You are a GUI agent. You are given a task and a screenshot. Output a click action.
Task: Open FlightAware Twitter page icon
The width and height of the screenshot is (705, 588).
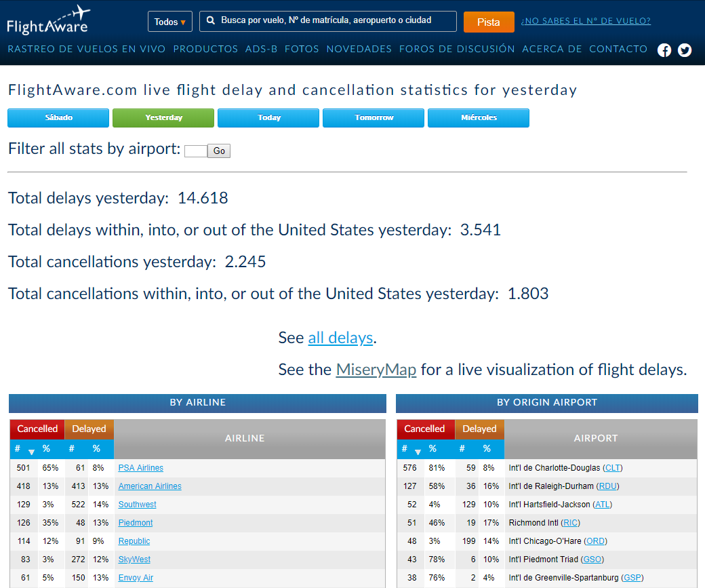pos(685,50)
